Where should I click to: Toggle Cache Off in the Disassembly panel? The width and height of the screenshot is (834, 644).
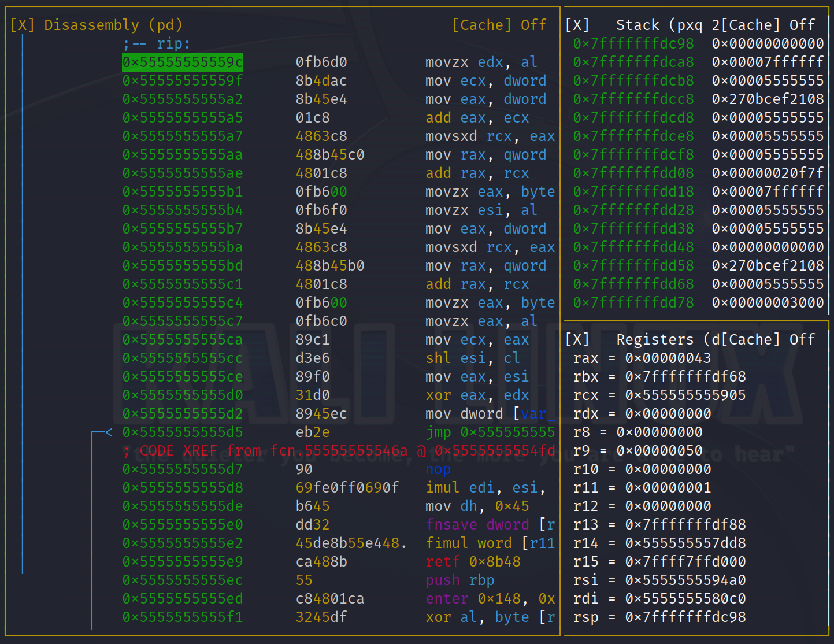coord(501,25)
